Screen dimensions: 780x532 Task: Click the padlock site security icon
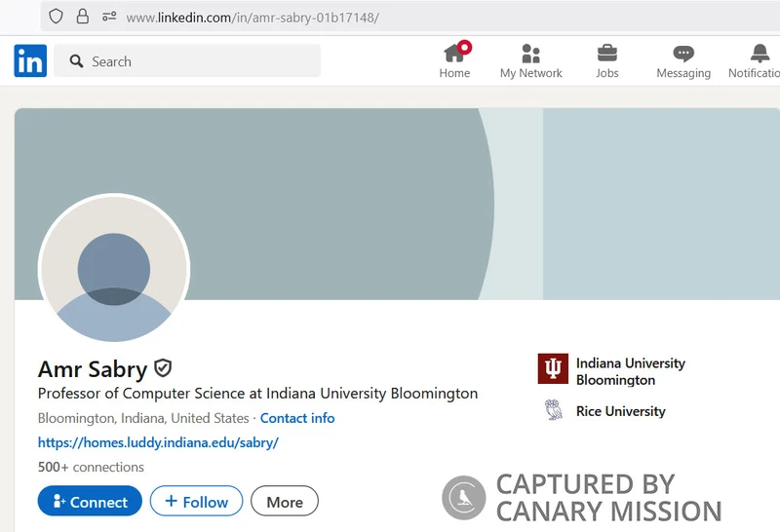(83, 17)
